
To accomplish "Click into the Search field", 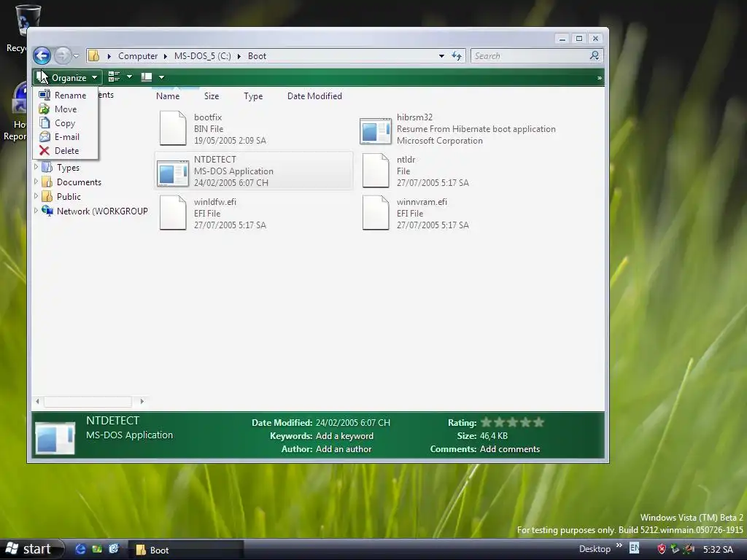I will 530,55.
